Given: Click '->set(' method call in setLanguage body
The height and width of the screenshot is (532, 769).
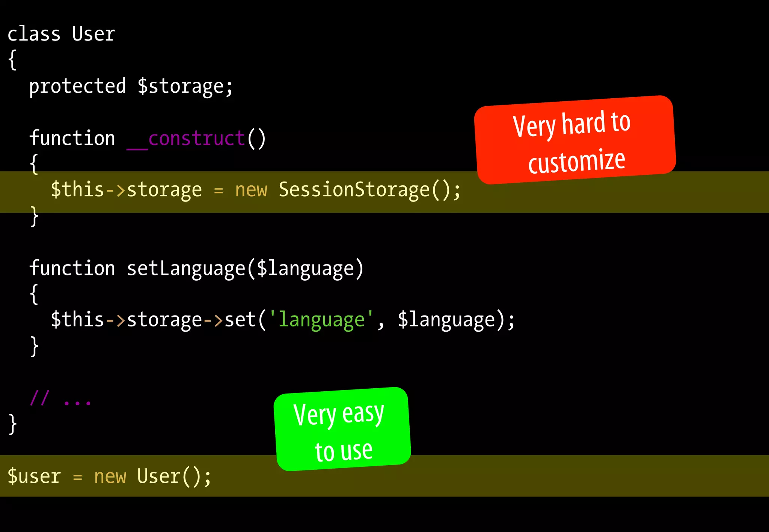Looking at the screenshot, I should [235, 320].
